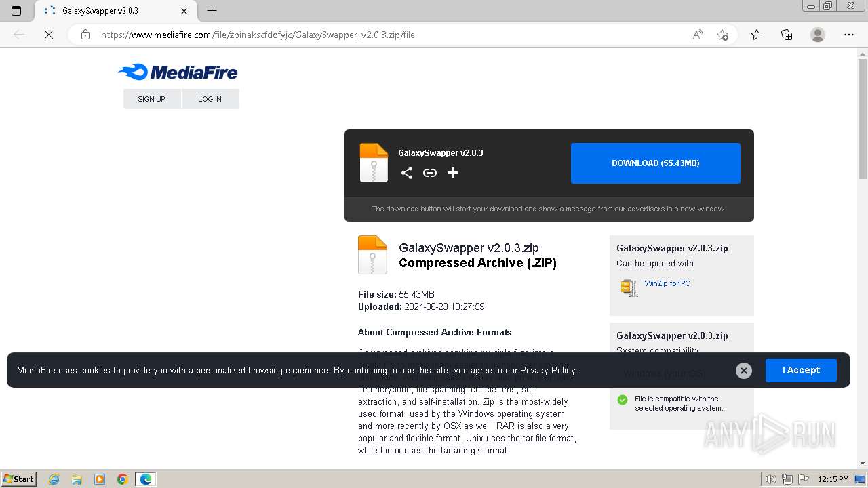
Task: Click the MediaFire logo
Action: 178,72
